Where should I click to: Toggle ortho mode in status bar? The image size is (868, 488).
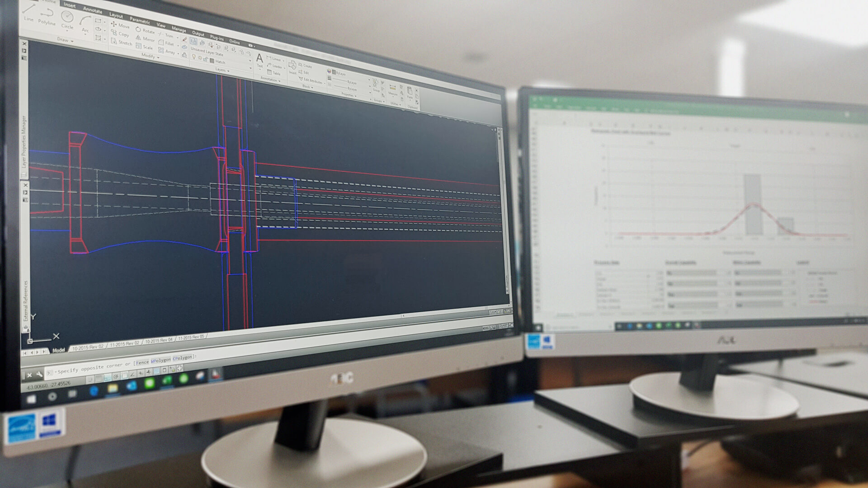pyautogui.click(x=107, y=377)
